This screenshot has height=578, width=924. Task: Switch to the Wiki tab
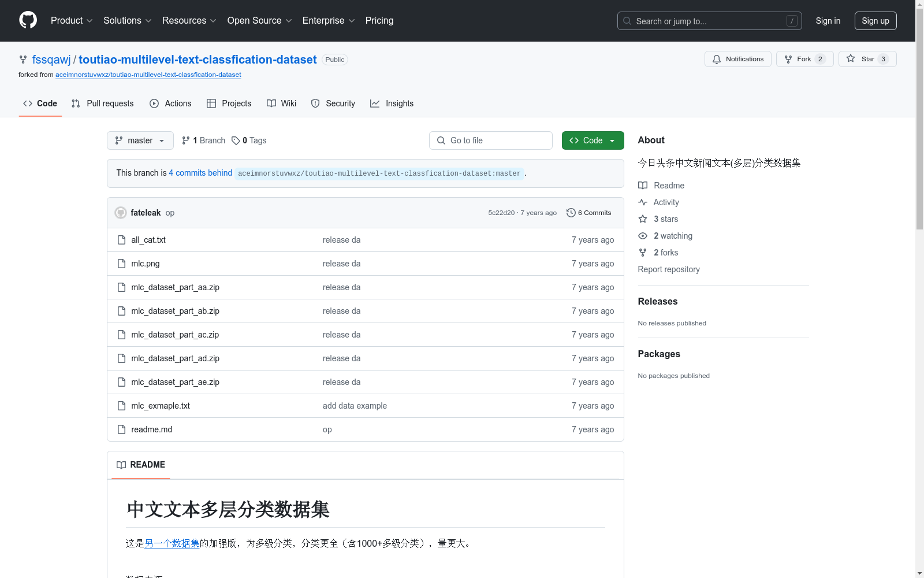[282, 103]
